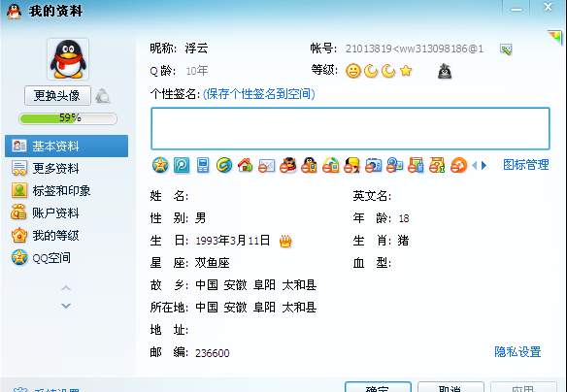
Task: Open the 隐私设置 link
Action: pyautogui.click(x=517, y=352)
